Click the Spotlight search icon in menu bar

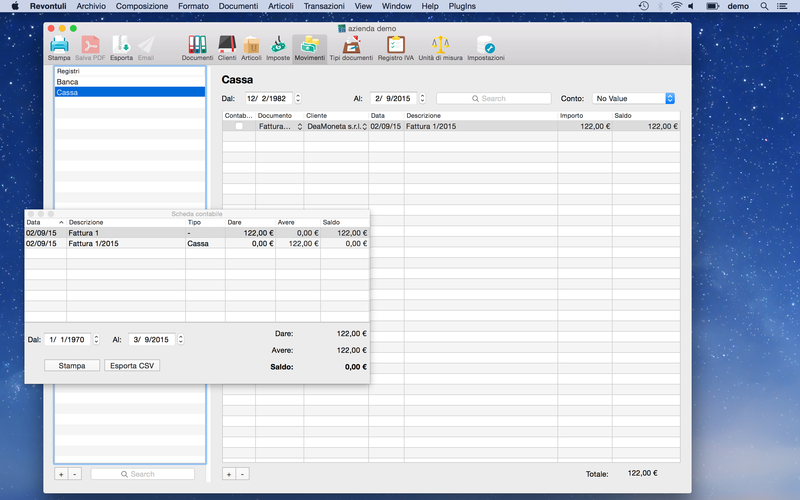click(764, 6)
